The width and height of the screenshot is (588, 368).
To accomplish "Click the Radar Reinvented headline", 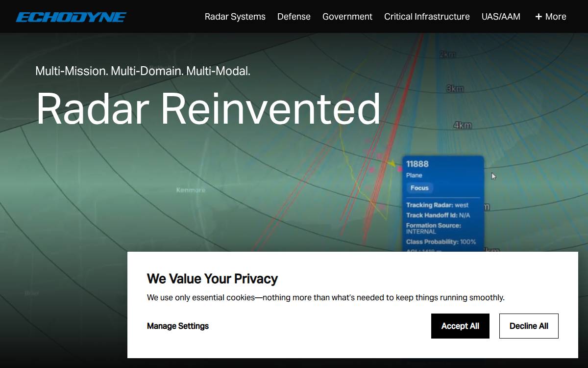I will tap(208, 108).
